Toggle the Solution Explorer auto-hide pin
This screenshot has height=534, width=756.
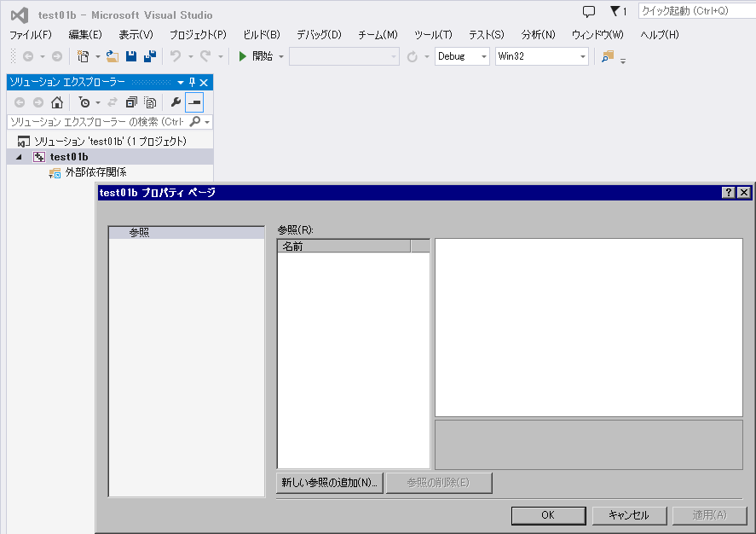[x=193, y=82]
